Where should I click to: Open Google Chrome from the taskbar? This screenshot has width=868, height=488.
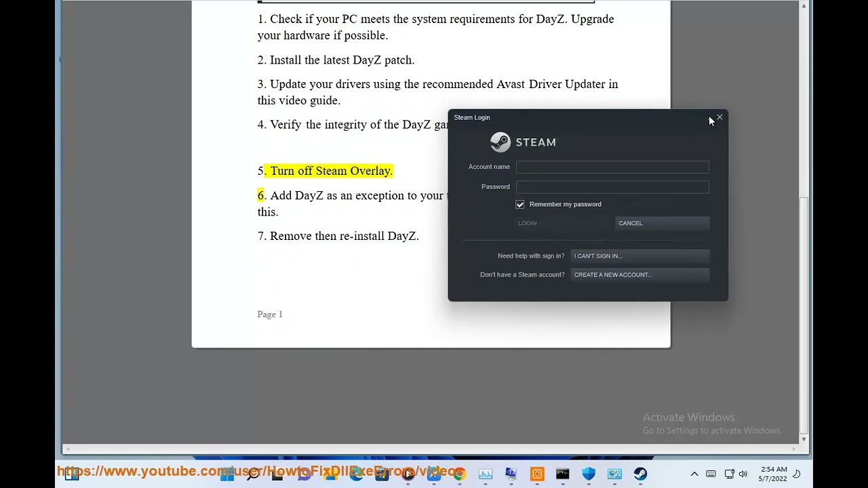[460, 474]
